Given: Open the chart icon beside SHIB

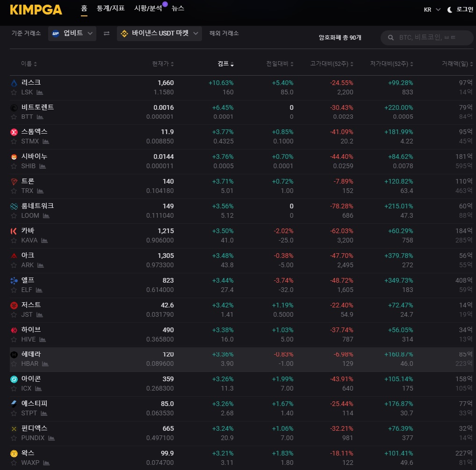Looking at the screenshot, I should 43,166.
